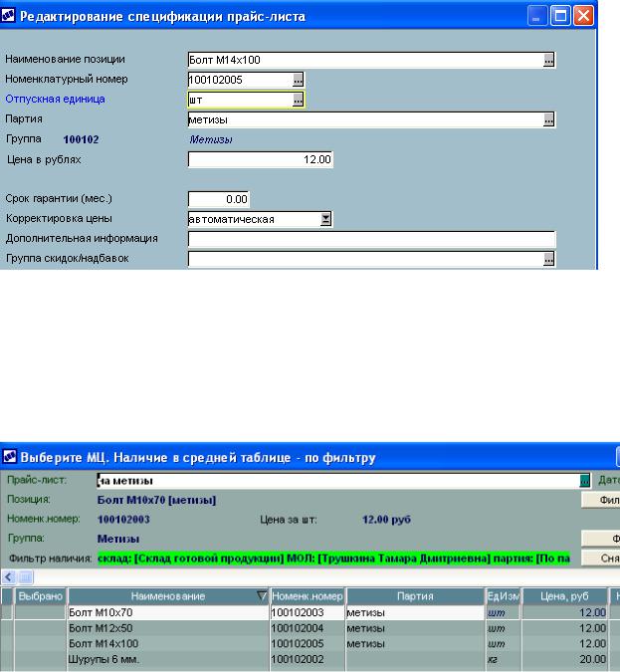Expand Корректировка цены dropdown

pos(325,219)
